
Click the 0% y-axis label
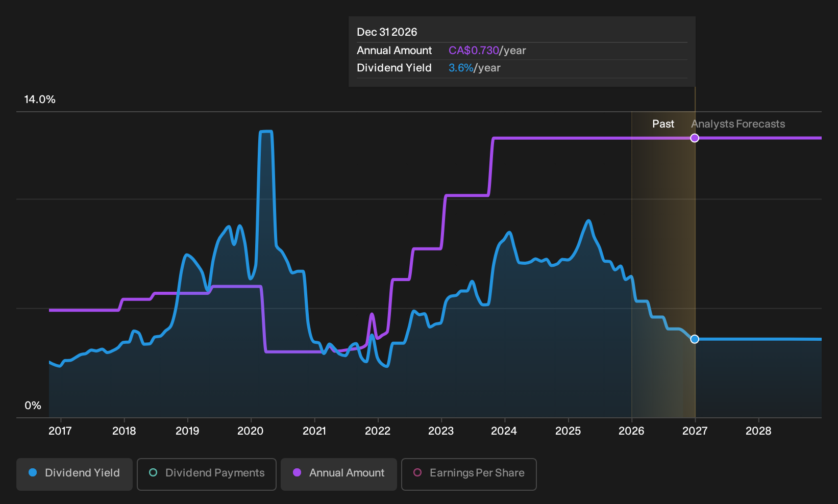(33, 406)
